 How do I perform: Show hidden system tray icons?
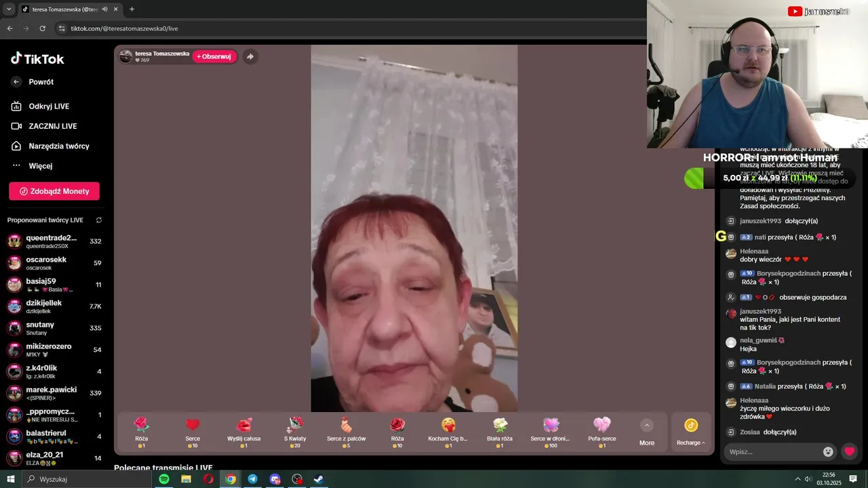coord(797,479)
